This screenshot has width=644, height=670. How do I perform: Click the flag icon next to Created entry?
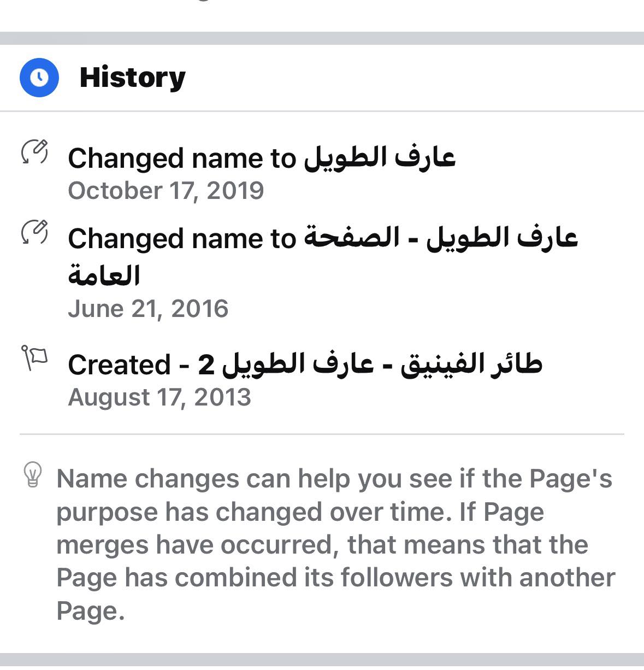[34, 357]
